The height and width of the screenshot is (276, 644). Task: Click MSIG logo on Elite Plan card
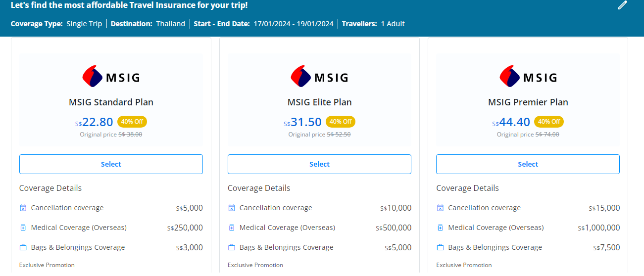319,77
